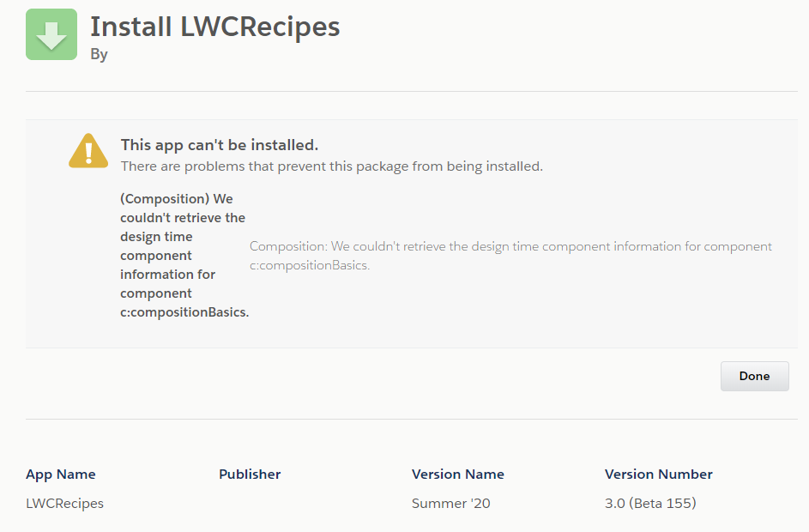Select the Install LWCRecipes page title
This screenshot has width=809, height=532.
tap(214, 27)
